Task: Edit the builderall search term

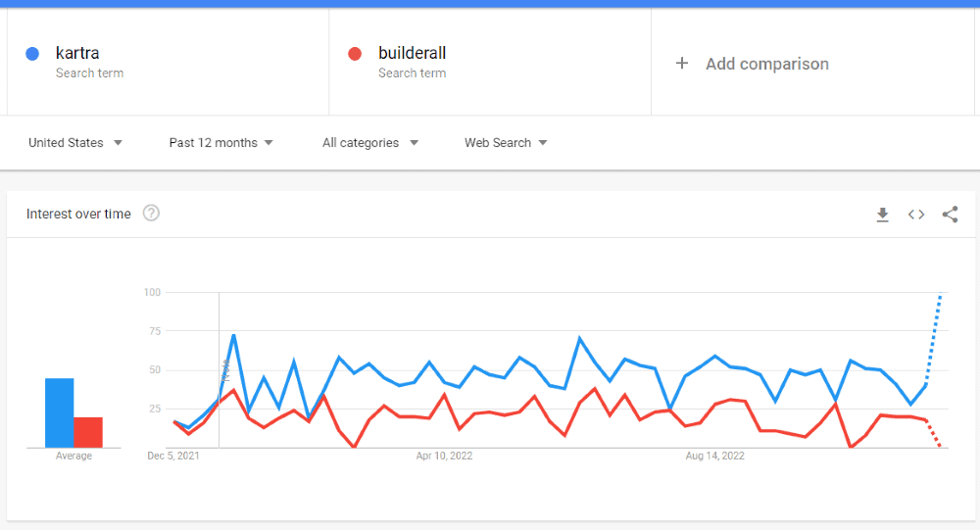Action: click(x=412, y=53)
